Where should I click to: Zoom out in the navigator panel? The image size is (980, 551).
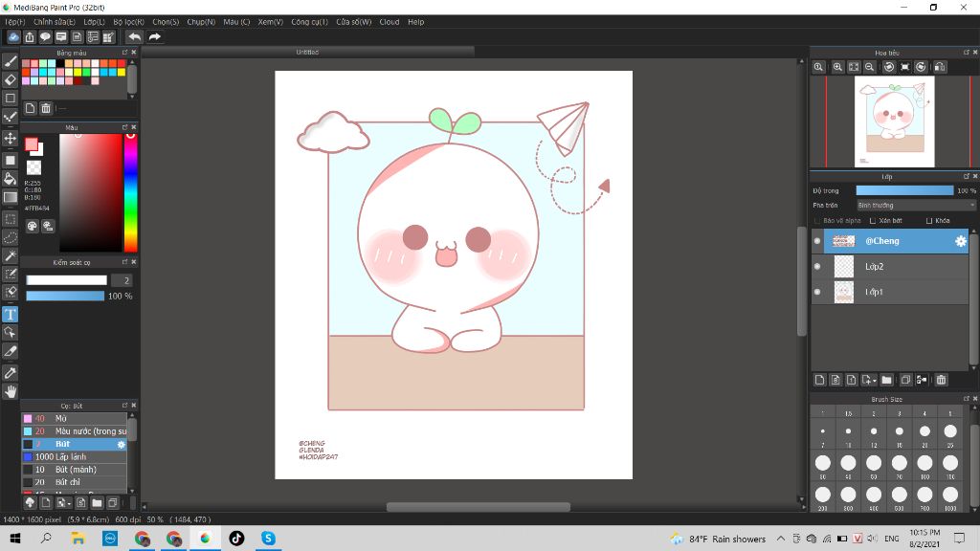click(x=869, y=67)
